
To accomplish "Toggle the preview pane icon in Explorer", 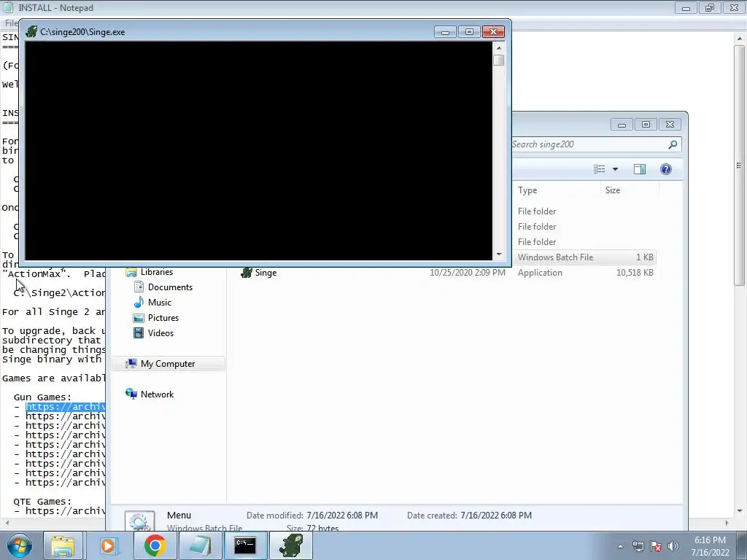I will point(639,169).
